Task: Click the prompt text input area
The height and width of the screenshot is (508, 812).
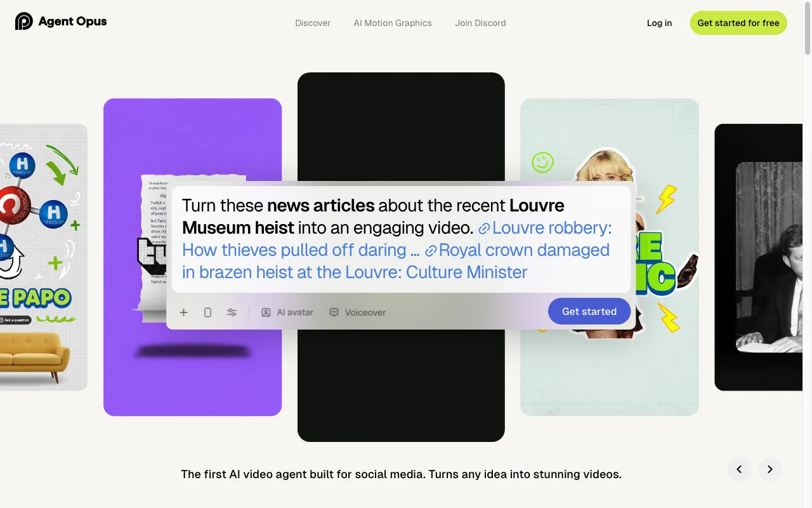Action: coord(401,239)
